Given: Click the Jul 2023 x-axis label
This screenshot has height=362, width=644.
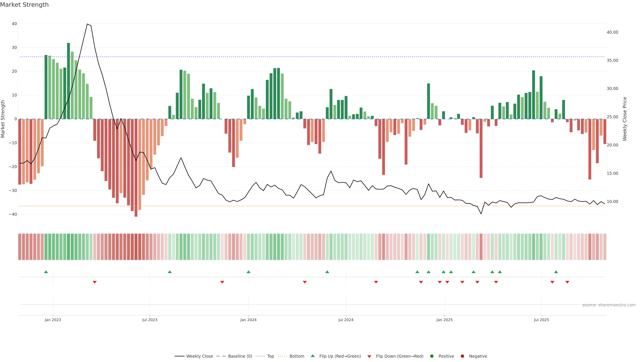Looking at the screenshot, I should coord(150,320).
